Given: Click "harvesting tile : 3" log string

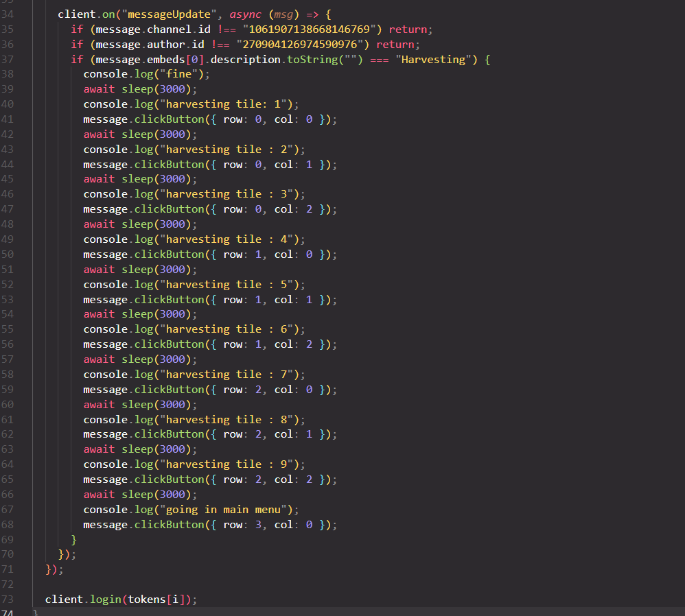Looking at the screenshot, I should pyautogui.click(x=227, y=194).
